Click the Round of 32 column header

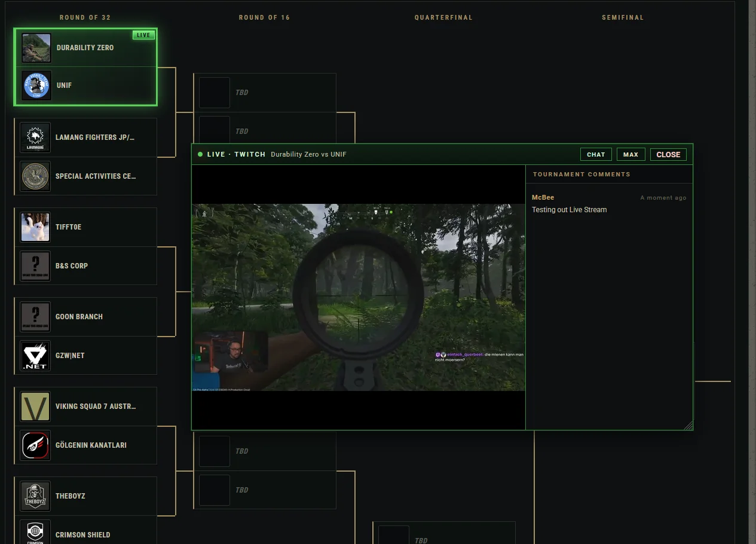tap(85, 17)
